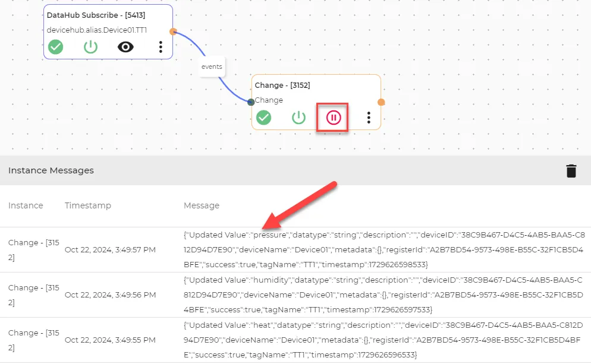Image resolution: width=591 pixels, height=364 pixels.
Task: Click the DataHub Subscribe output connector dot
Action: coord(173,31)
